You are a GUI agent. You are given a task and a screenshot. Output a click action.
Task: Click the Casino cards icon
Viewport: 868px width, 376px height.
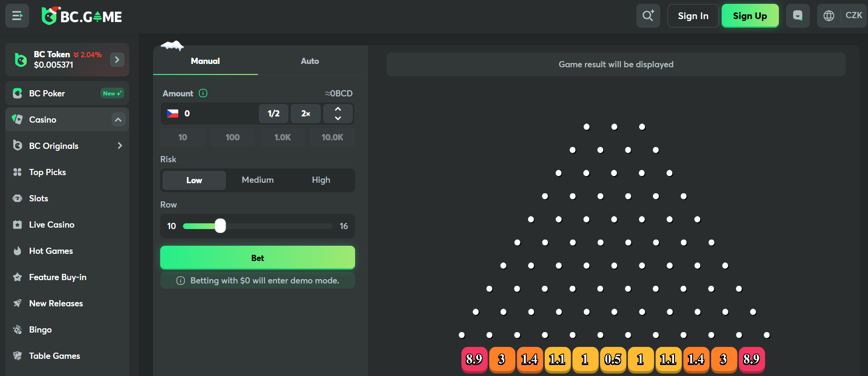pyautogui.click(x=18, y=119)
